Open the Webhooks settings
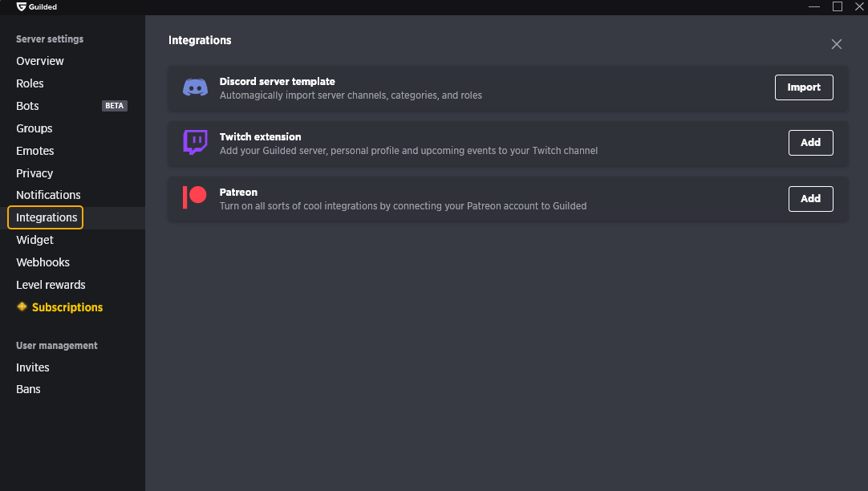 pos(43,262)
